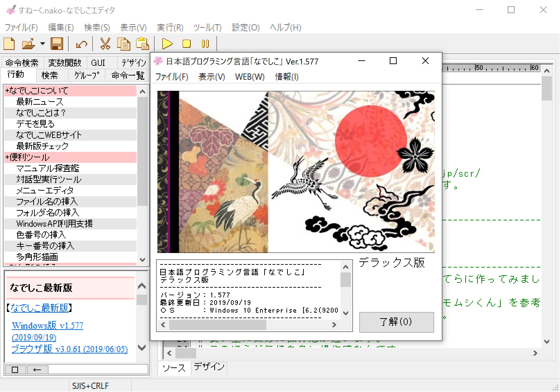The image size is (560, 392).
Task: Click the 了解(O) button
Action: tap(396, 322)
